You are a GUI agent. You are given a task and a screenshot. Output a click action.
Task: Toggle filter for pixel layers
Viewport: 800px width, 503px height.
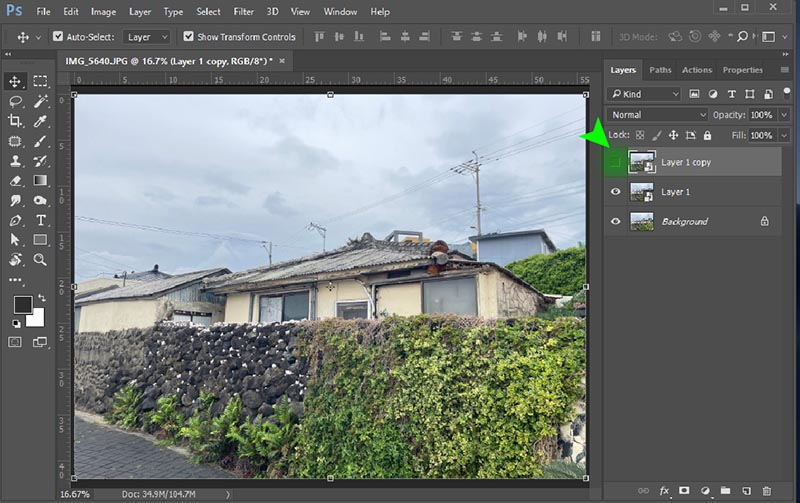pyautogui.click(x=694, y=94)
